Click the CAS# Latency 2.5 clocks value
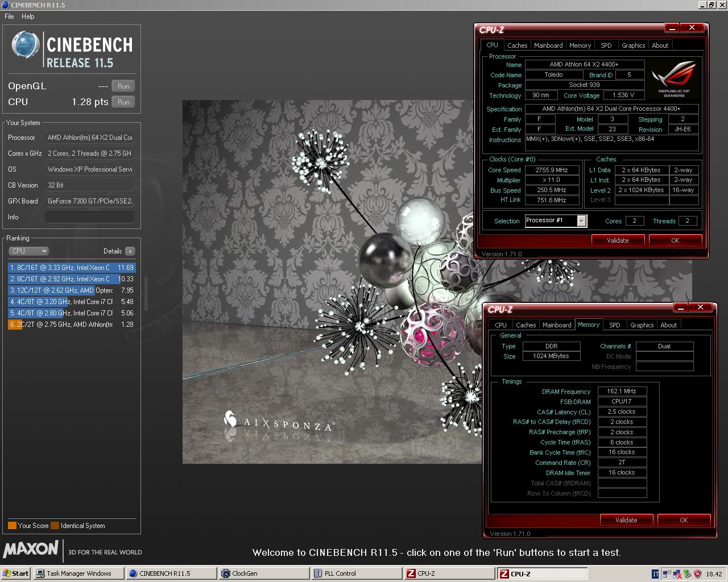The width and height of the screenshot is (728, 582). tap(622, 411)
